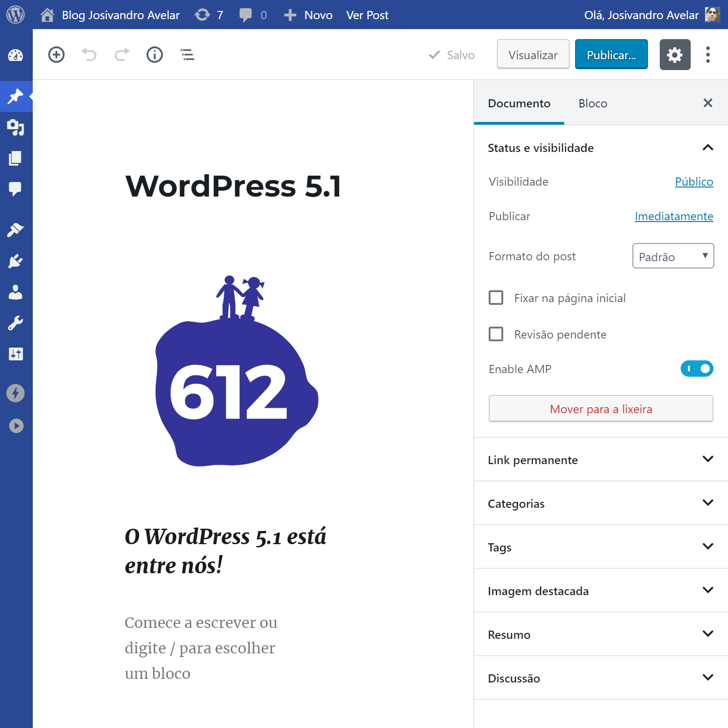Open Plugins plug icon in sidebar
This screenshot has width=728, height=728.
pyautogui.click(x=15, y=261)
